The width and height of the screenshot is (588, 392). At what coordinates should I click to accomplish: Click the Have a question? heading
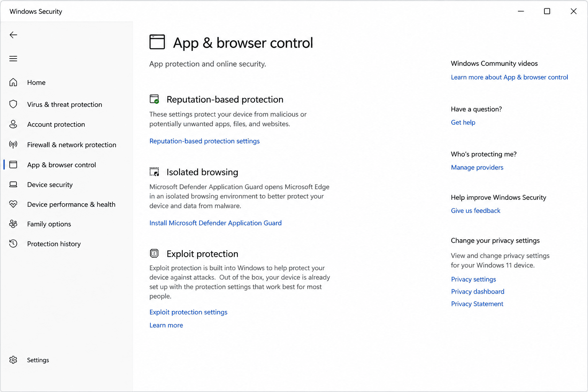coord(476,109)
